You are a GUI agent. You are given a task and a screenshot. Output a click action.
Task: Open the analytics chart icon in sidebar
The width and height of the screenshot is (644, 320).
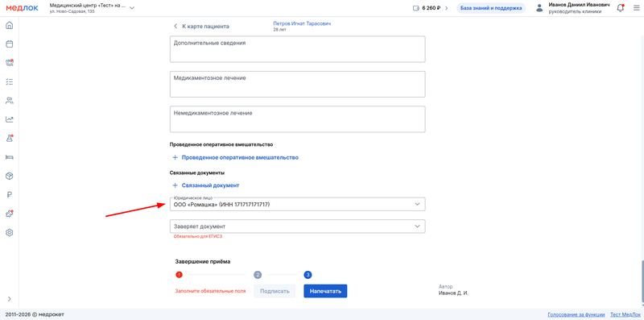(9, 119)
